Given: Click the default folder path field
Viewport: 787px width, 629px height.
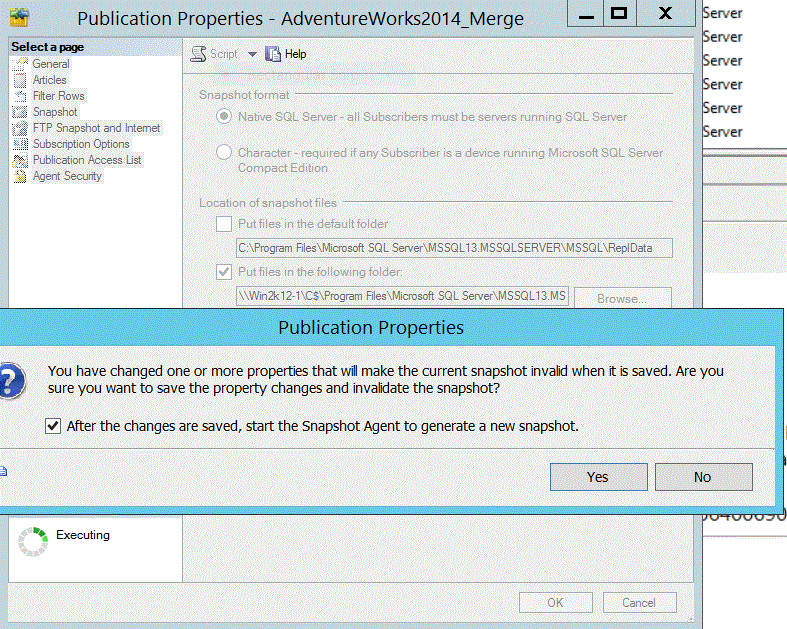Looking at the screenshot, I should click(454, 248).
